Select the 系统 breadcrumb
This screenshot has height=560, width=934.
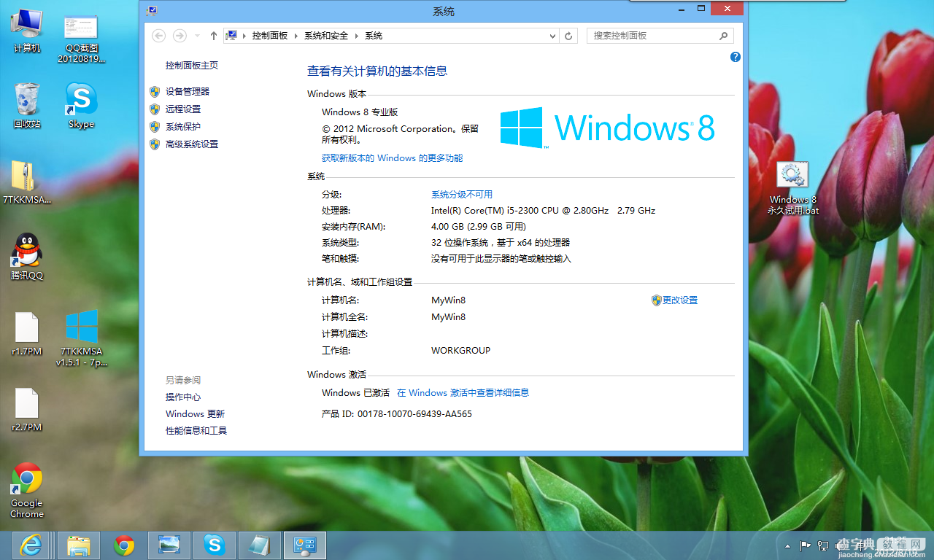[x=374, y=36]
